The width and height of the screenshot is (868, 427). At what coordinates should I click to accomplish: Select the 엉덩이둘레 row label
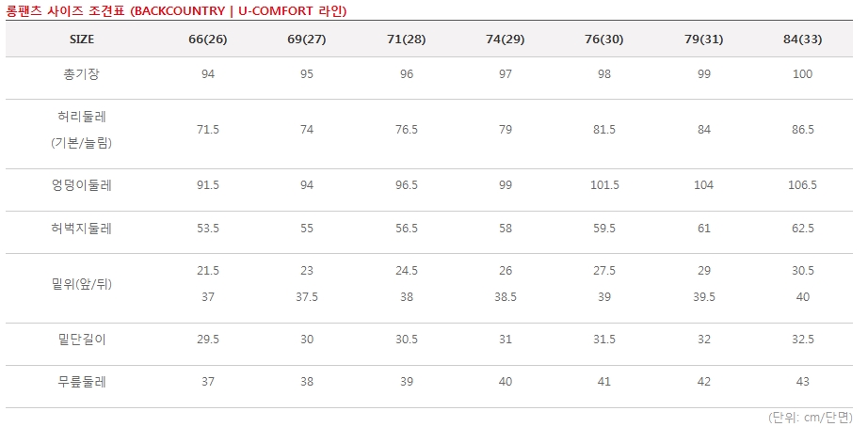click(82, 185)
